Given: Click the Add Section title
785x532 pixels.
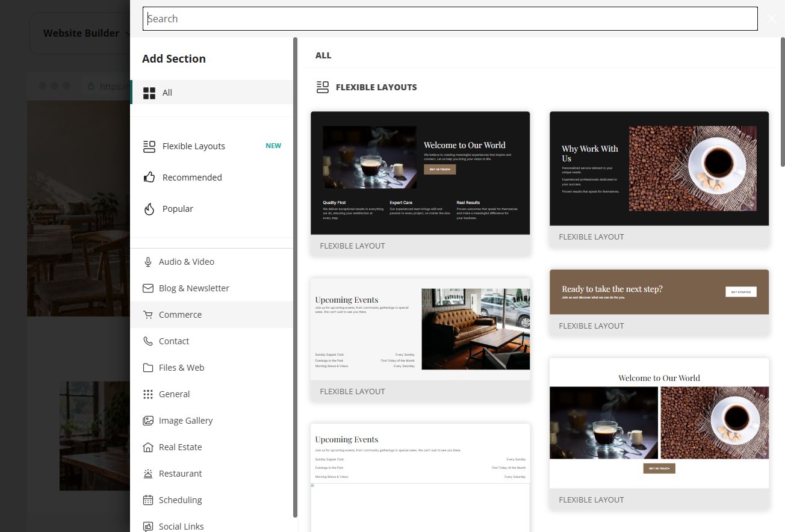Looking at the screenshot, I should [174, 58].
